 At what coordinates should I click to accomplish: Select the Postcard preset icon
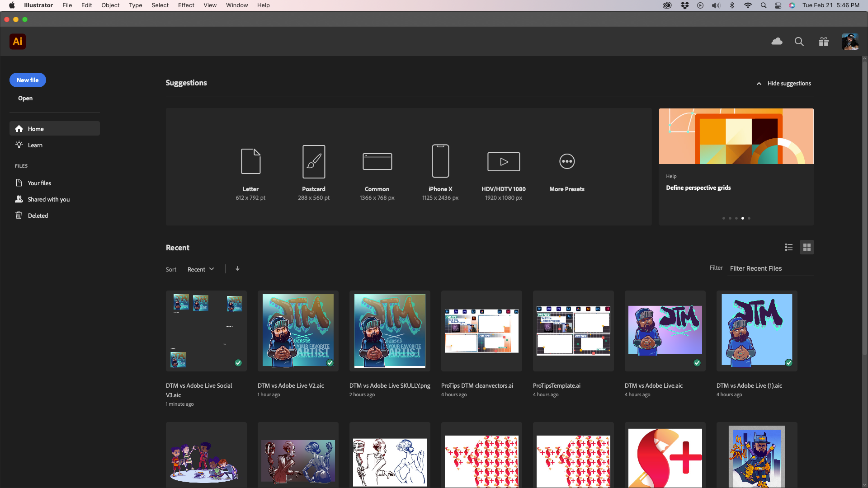(x=314, y=161)
